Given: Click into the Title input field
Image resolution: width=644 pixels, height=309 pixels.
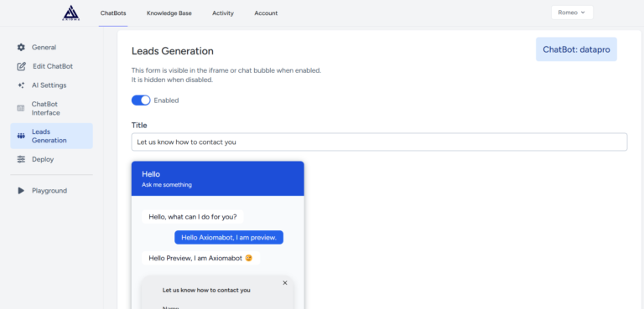Looking at the screenshot, I should pos(379,142).
